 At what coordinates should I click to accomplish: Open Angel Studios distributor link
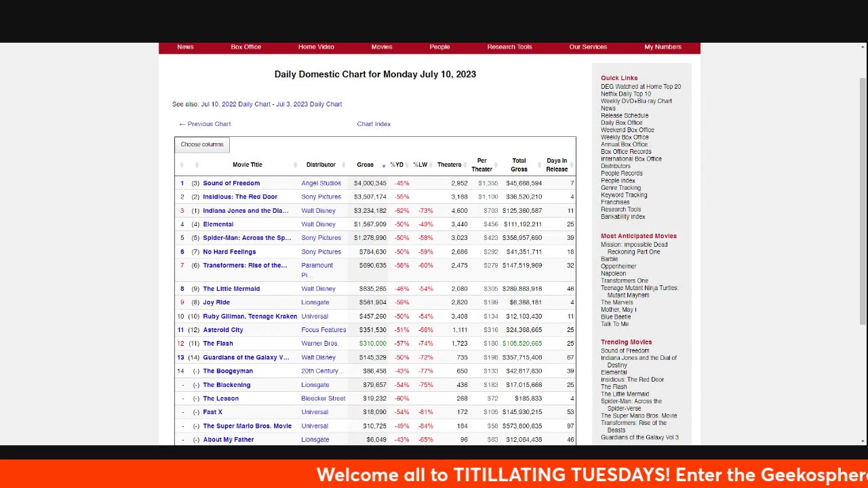click(x=321, y=183)
